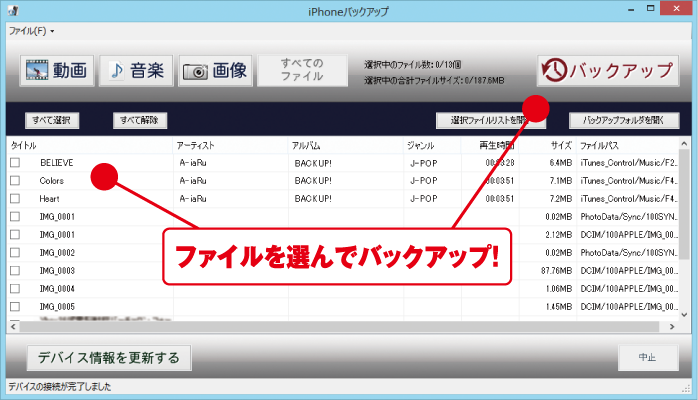Toggle checkbox for IMG_0003
This screenshot has width=698, height=400.
coord(15,270)
